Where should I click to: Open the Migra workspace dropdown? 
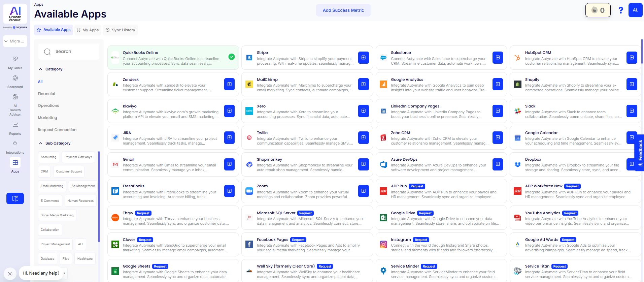coord(15,41)
